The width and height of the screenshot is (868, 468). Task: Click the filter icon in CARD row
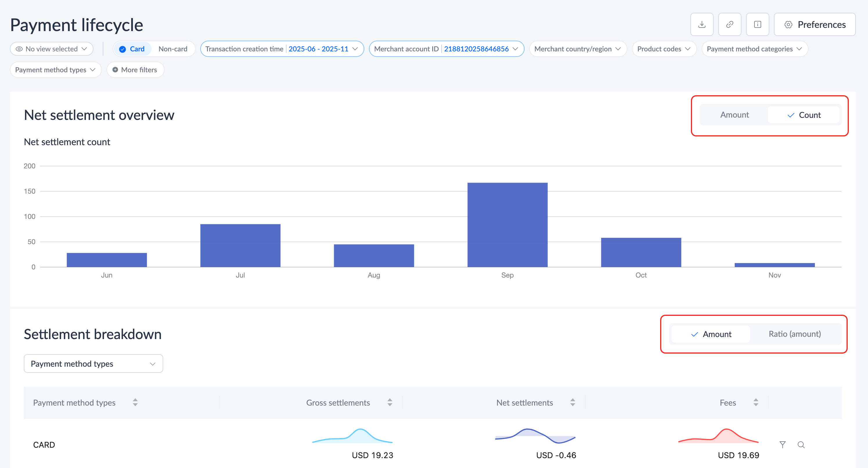[782, 445]
